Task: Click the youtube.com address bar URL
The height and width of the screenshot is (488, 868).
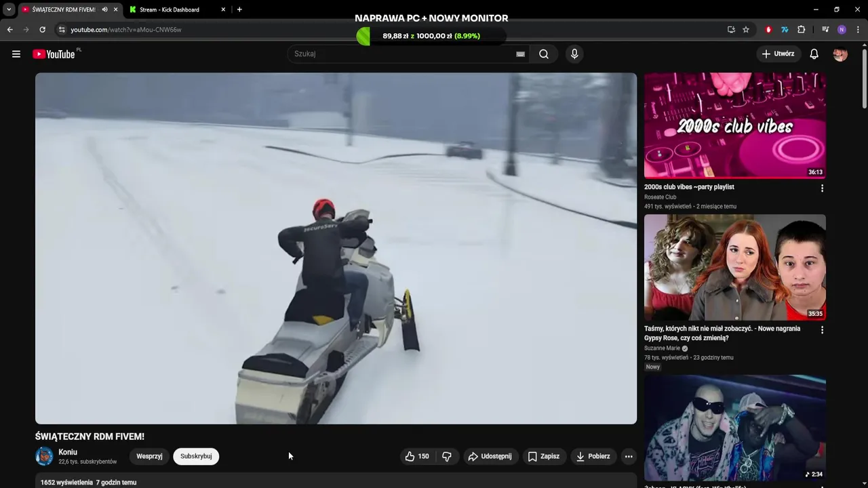Action: tap(126, 30)
